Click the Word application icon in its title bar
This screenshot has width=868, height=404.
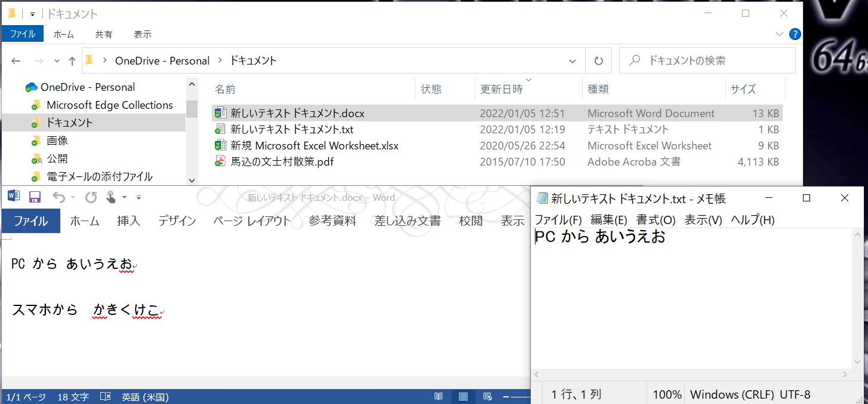coord(14,196)
